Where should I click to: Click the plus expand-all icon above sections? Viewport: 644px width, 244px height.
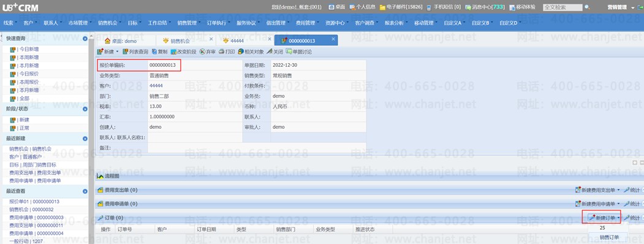click(x=635, y=162)
